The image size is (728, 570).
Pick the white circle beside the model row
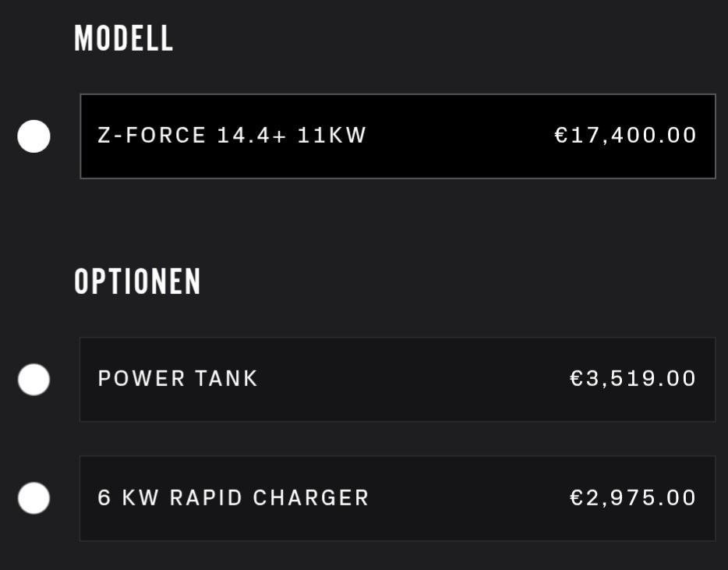click(x=34, y=136)
